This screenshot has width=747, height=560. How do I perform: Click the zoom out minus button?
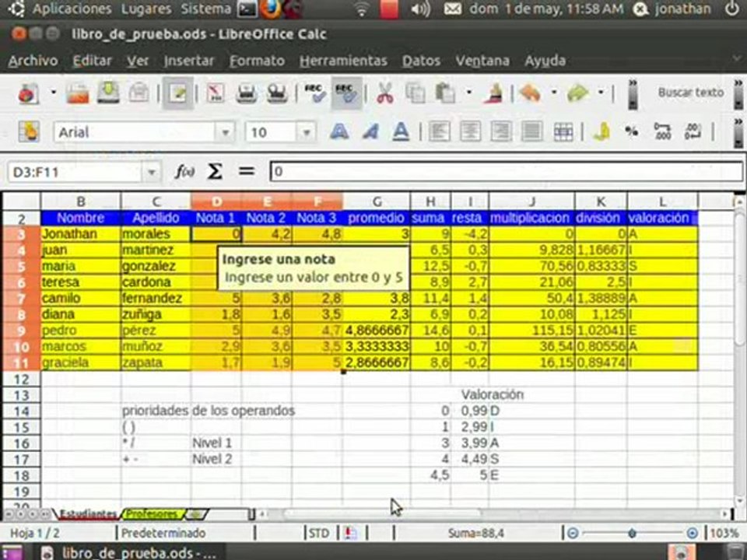coord(573,533)
